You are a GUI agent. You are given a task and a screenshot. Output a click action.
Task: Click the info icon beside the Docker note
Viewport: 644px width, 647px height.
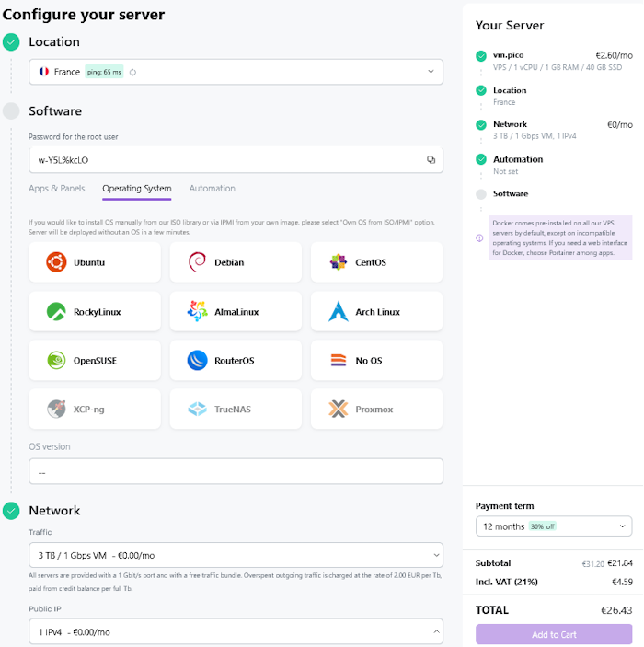(x=479, y=237)
